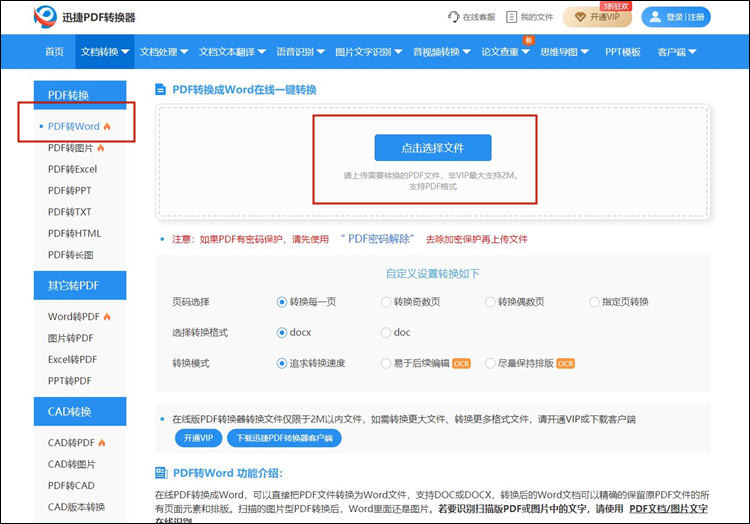Click 页码选择 label text
Screen dimensions: 750x524
click(191, 302)
